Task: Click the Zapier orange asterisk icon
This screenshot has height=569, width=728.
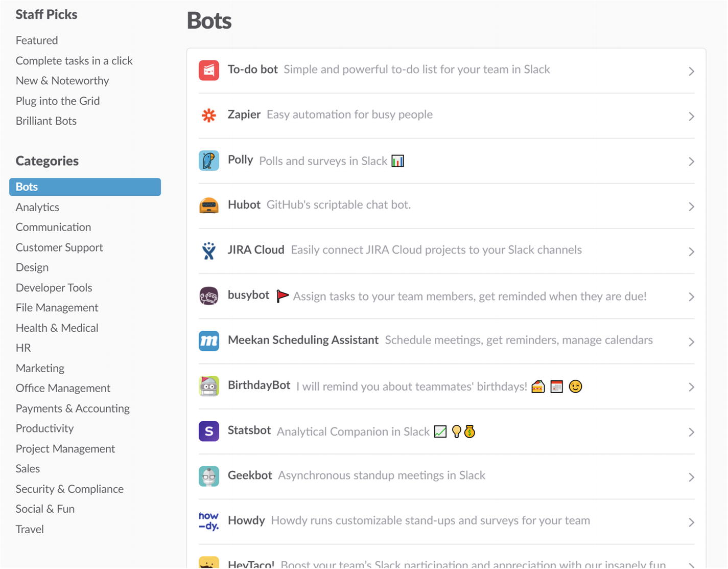Action: (209, 116)
